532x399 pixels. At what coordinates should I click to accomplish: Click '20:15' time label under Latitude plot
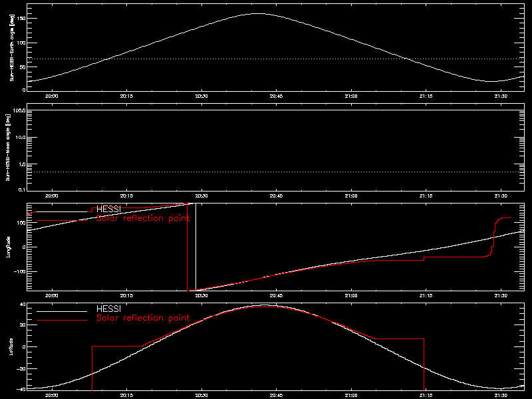[x=126, y=395]
